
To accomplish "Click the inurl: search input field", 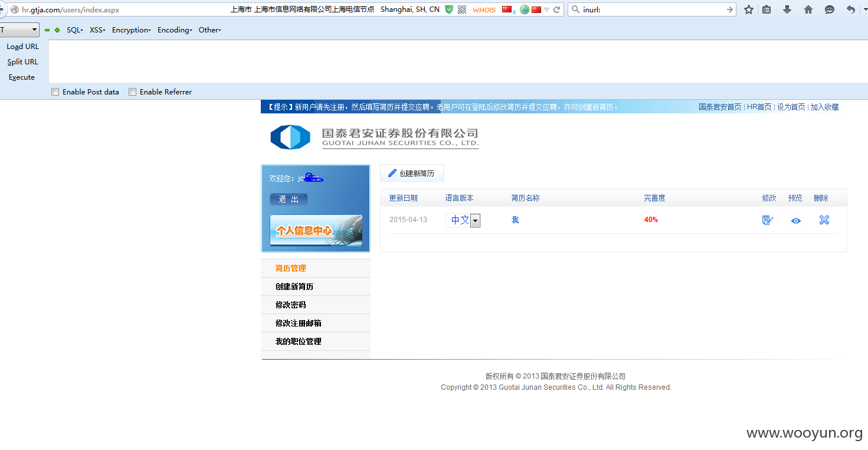I will click(652, 9).
